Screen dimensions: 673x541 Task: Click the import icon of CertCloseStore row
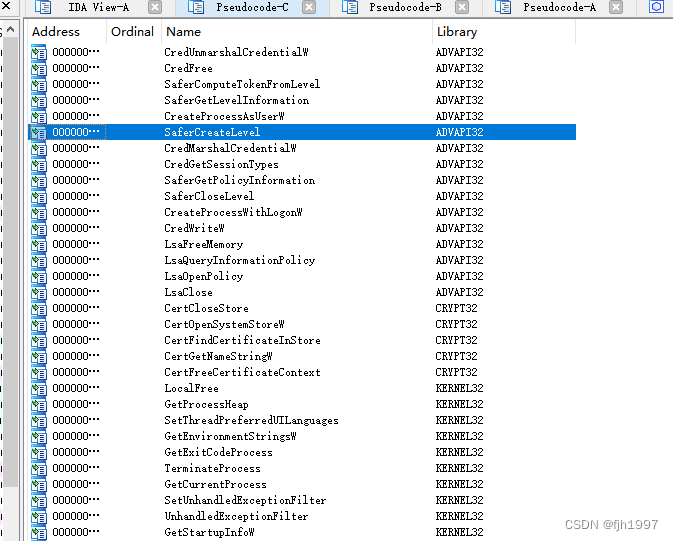tap(39, 309)
